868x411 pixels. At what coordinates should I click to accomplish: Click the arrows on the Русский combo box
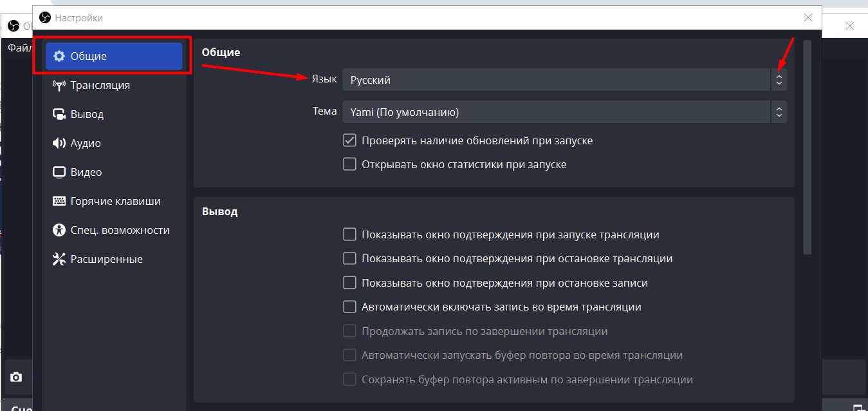click(779, 80)
